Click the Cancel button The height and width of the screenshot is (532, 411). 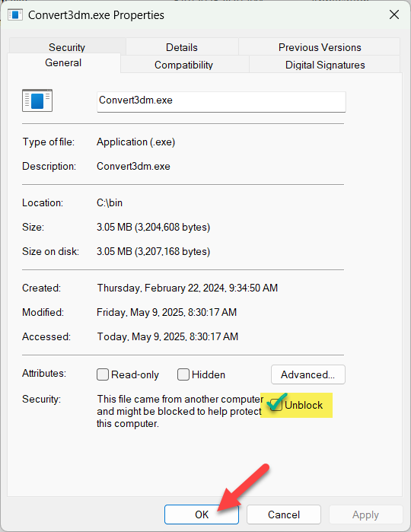[284, 514]
